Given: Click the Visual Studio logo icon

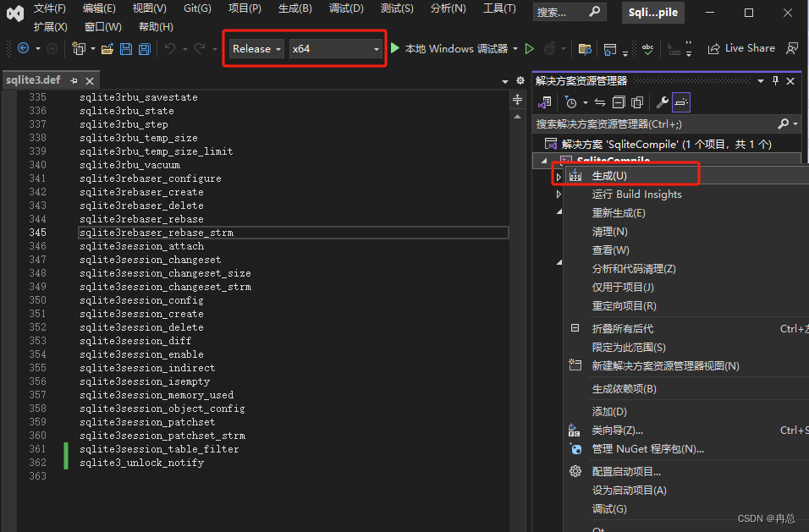Looking at the screenshot, I should coord(15,14).
